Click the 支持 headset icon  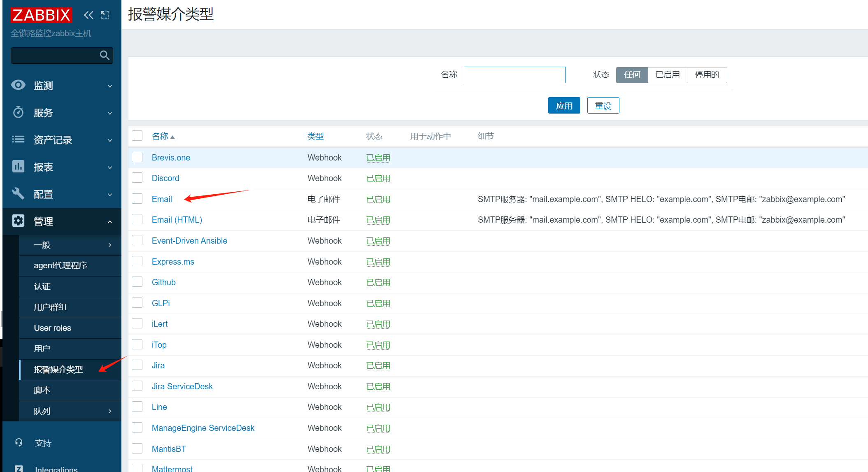pyautogui.click(x=19, y=442)
